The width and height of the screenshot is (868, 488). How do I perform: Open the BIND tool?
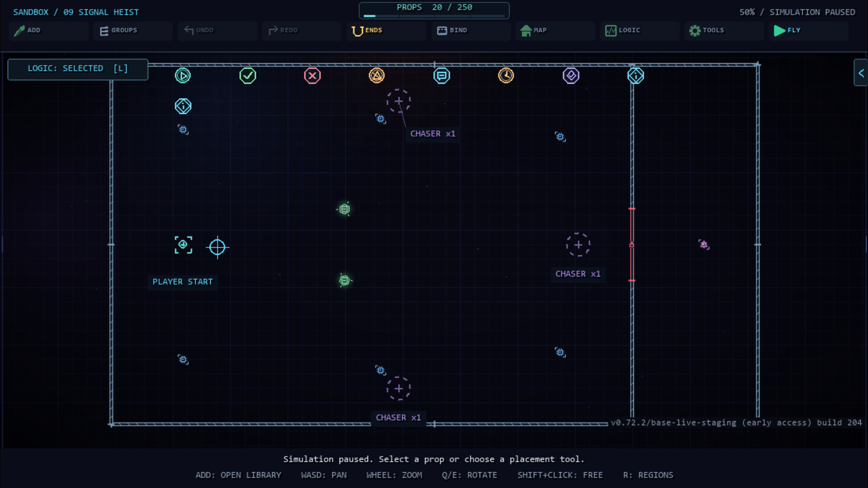click(x=471, y=30)
